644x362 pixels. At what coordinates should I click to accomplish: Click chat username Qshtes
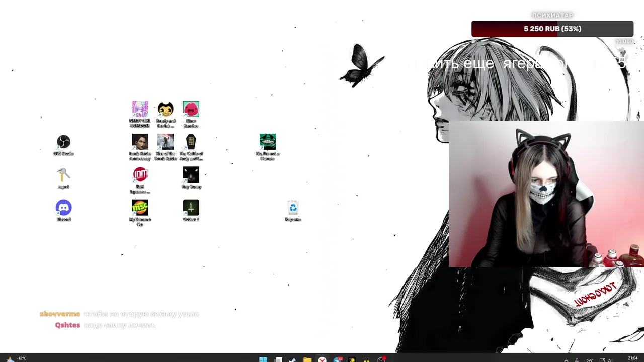(x=67, y=325)
